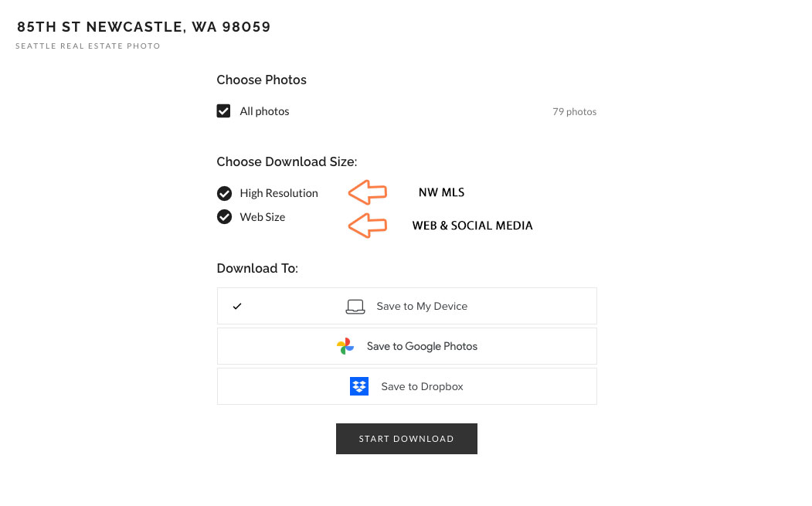Click the 79 photos count text

pyautogui.click(x=574, y=112)
